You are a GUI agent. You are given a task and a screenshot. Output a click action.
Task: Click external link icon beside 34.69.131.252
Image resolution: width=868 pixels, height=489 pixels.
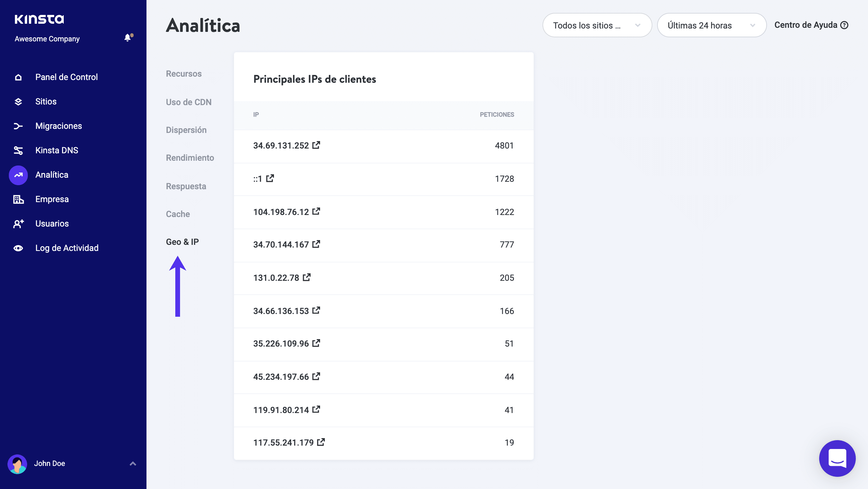point(316,145)
